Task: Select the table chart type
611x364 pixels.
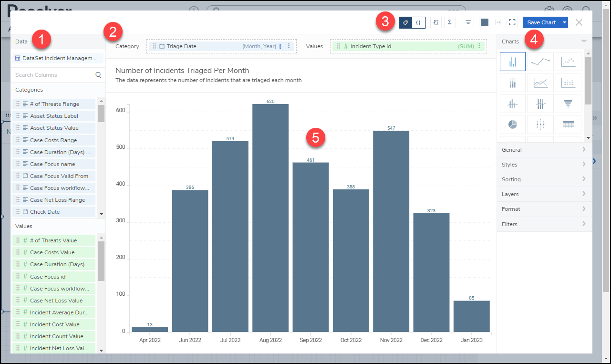Action: coord(568,125)
